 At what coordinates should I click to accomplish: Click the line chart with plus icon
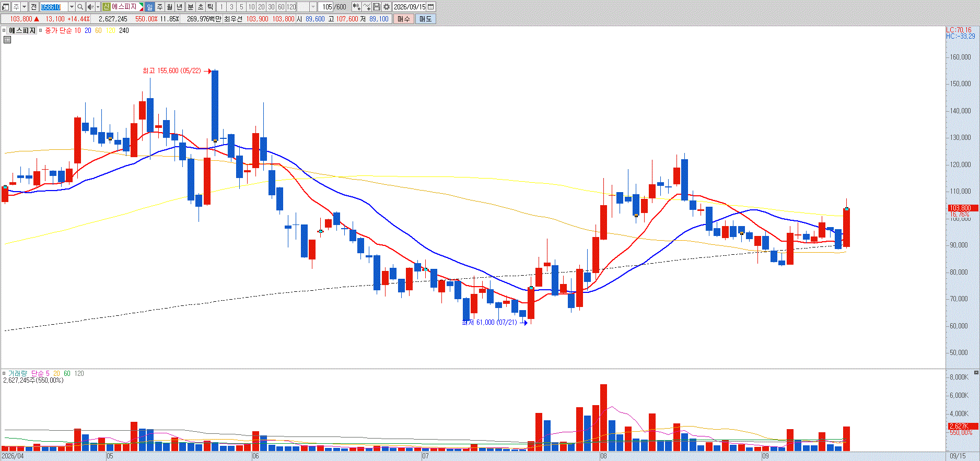point(367,7)
